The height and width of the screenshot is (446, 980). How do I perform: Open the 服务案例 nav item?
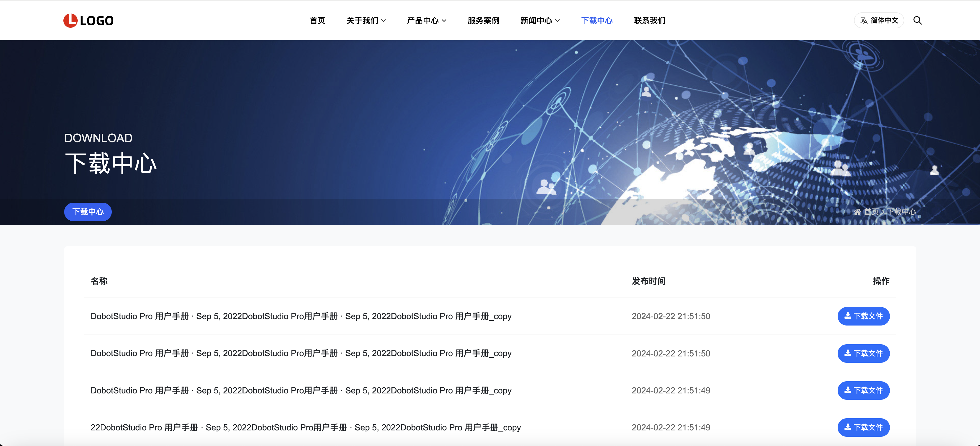[x=483, y=21]
